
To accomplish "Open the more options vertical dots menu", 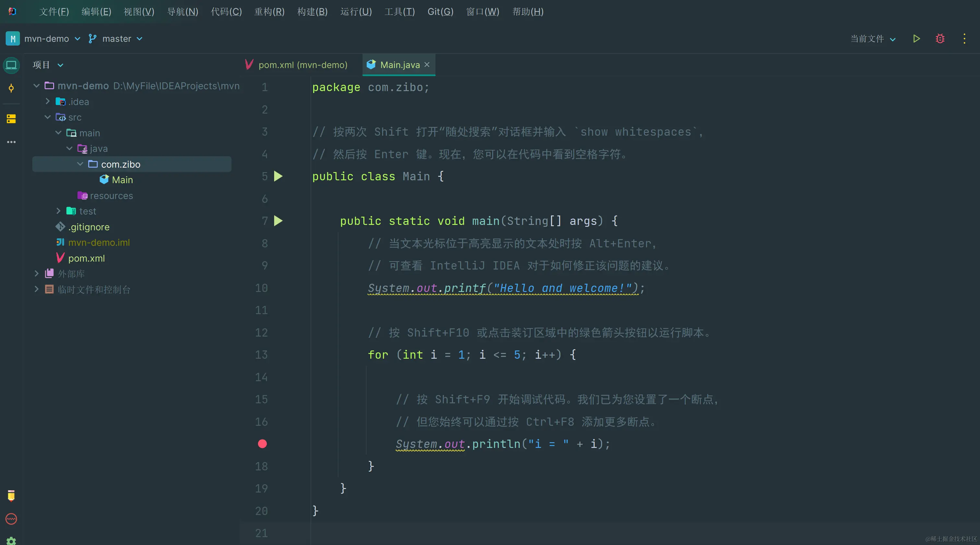I will pos(964,39).
